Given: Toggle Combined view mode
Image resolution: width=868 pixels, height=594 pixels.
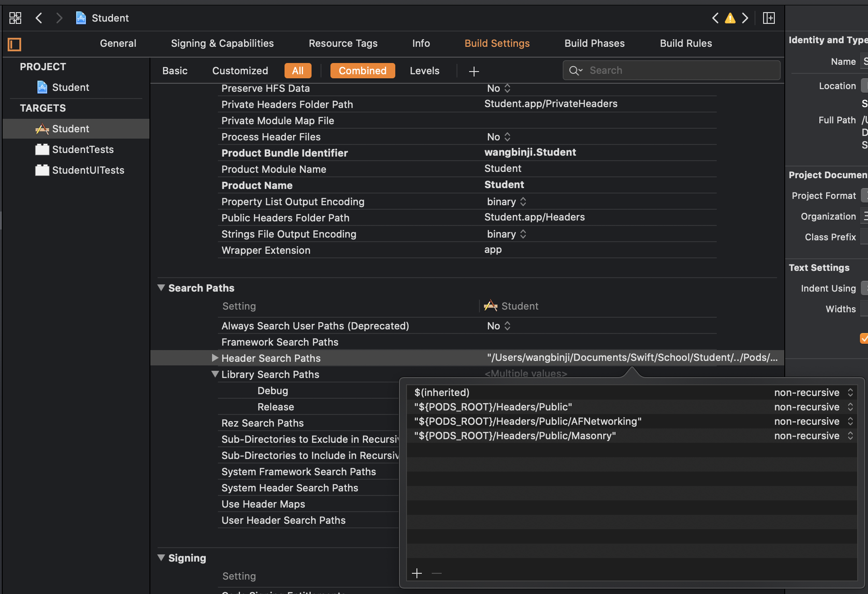Looking at the screenshot, I should pos(362,71).
